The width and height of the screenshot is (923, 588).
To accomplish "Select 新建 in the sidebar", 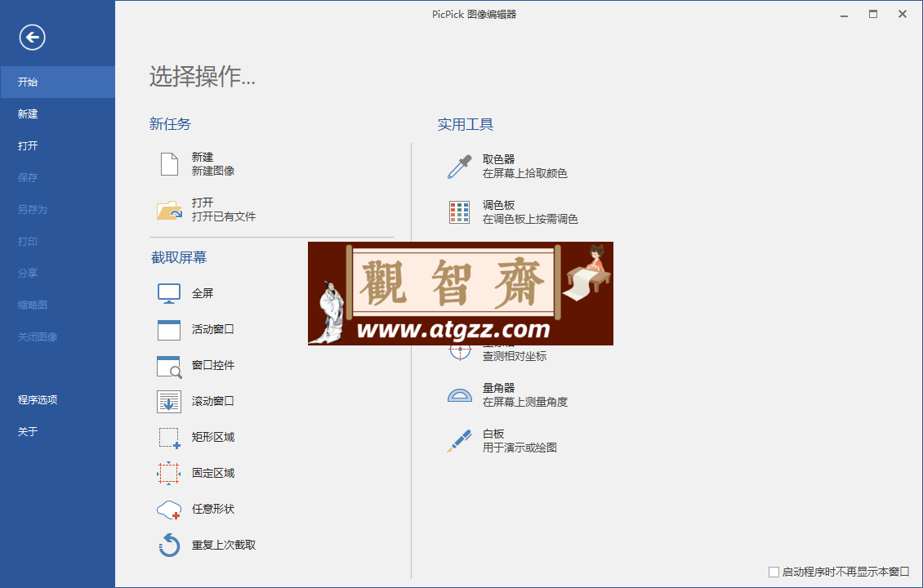I will click(58, 114).
